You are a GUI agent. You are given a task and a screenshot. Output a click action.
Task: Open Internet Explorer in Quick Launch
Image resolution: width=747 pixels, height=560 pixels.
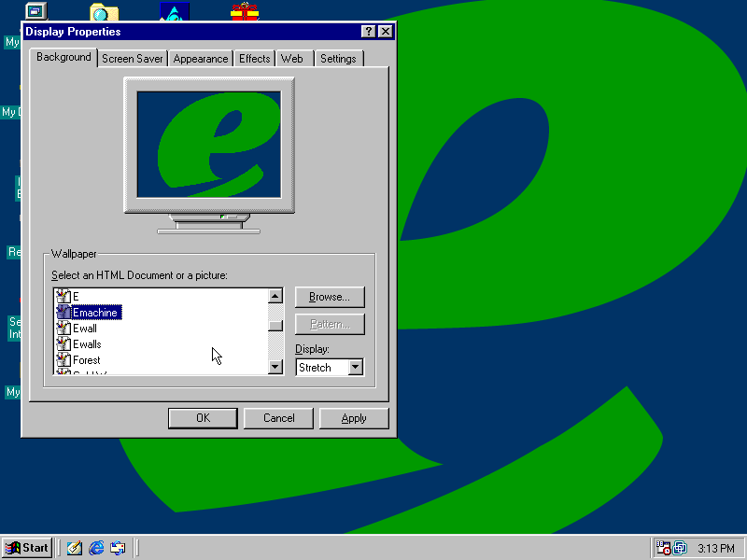click(96, 548)
